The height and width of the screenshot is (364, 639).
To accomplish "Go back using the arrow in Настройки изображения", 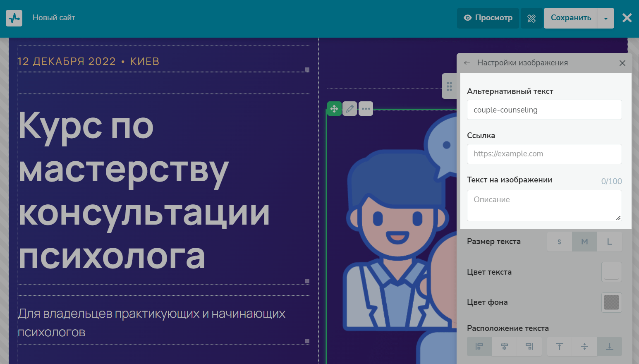I will pos(467,63).
